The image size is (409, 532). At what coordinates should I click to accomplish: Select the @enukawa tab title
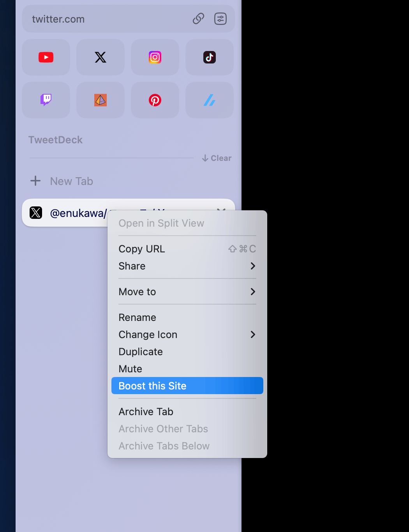click(78, 213)
